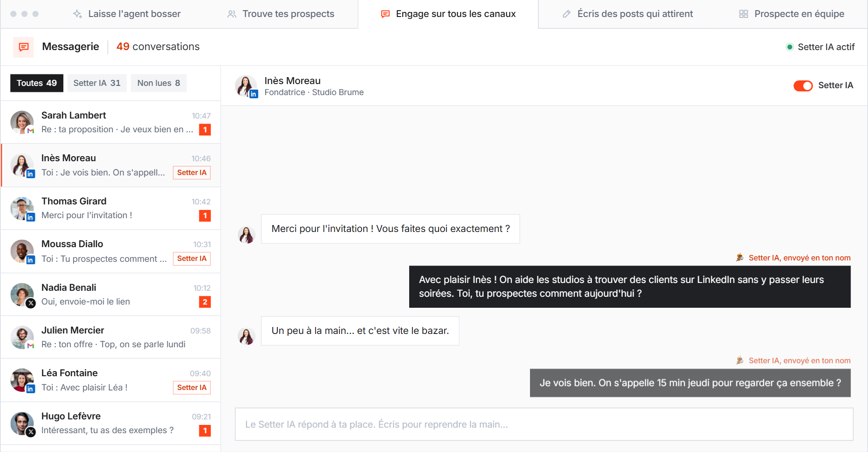The height and width of the screenshot is (452, 868).
Task: Select the Thomas Girard conversation name
Action: [x=74, y=201]
